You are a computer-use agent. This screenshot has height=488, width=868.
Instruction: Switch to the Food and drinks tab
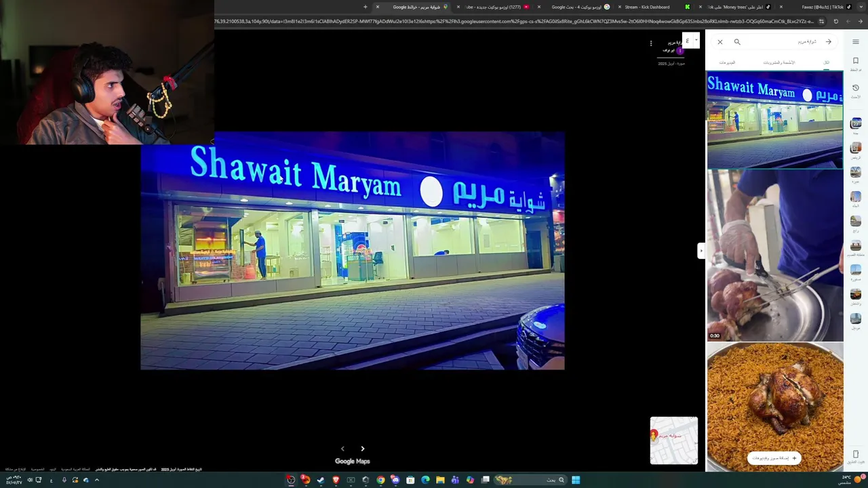pyautogui.click(x=779, y=62)
